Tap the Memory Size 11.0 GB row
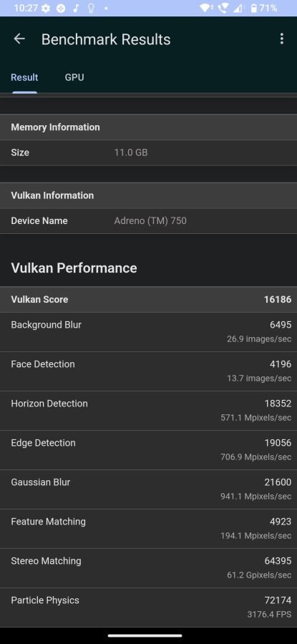Screen dimensions: 297x644 pos(148,153)
